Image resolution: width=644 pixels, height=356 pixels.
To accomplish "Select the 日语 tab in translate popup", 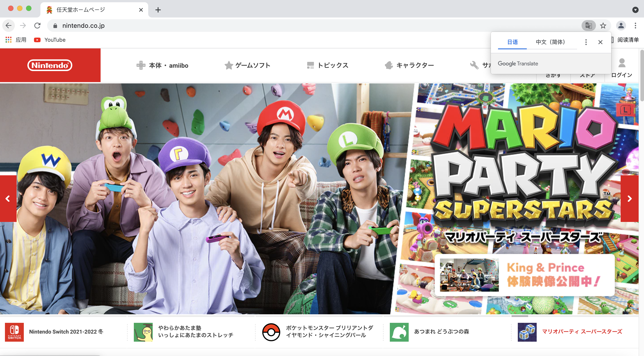I will (x=512, y=42).
